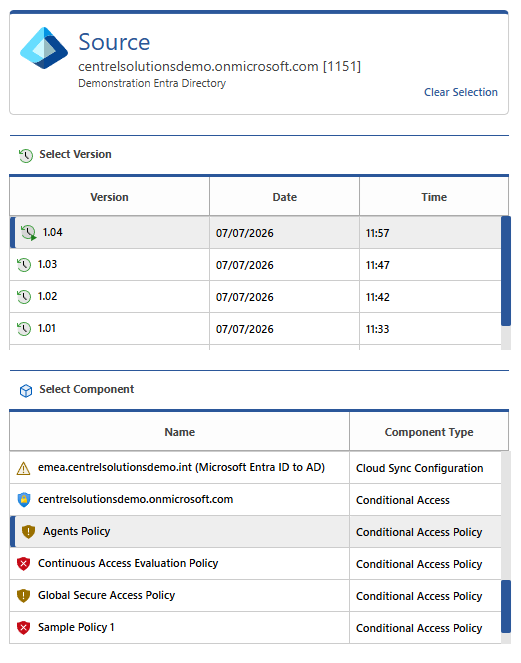Click the 07/07/2026 date in the 1.03 row
This screenshot has width=521, height=663.
[x=245, y=265]
